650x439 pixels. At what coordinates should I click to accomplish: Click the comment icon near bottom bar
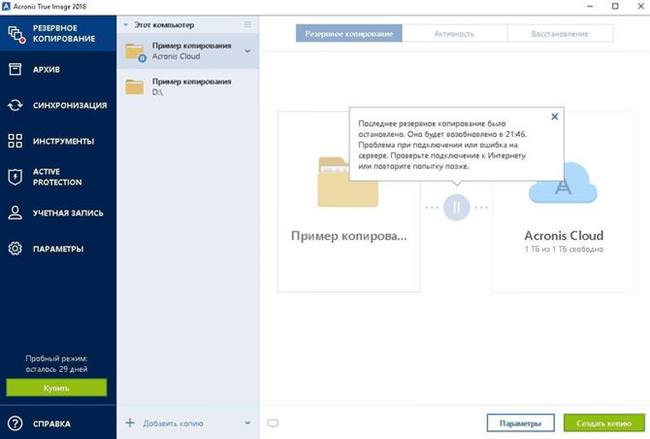click(273, 423)
